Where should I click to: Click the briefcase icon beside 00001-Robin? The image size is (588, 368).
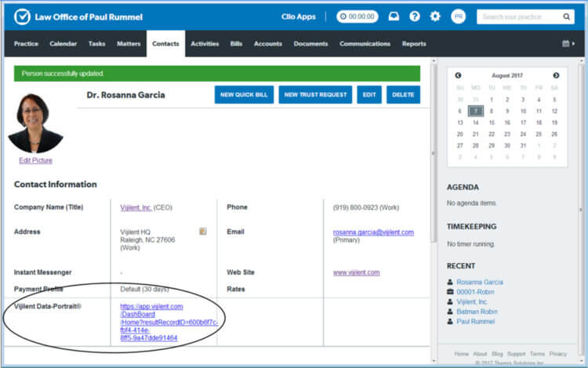pos(450,291)
